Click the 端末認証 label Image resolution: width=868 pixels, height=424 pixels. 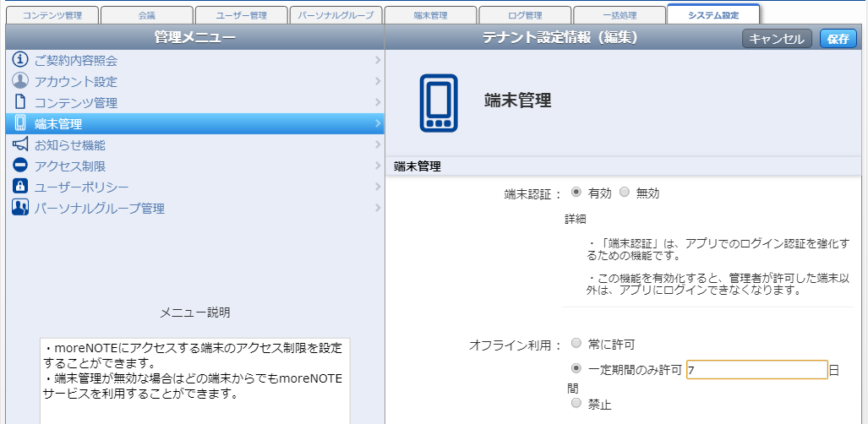(x=532, y=194)
